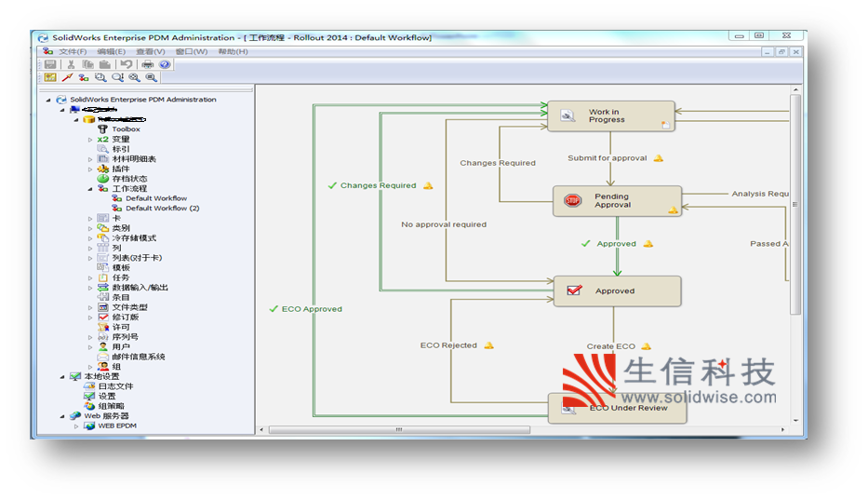Click the No approval required transition label
The width and height of the screenshot is (868, 500).
pos(444,224)
